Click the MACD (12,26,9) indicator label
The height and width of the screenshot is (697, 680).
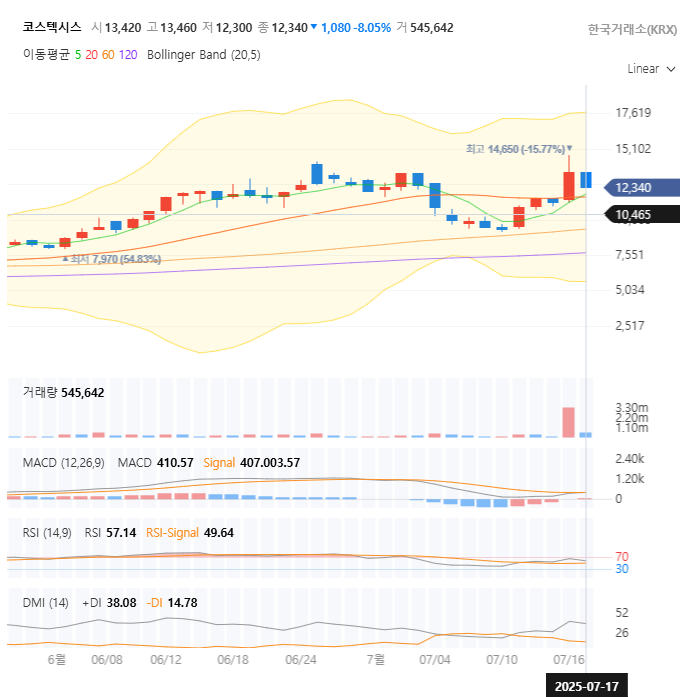point(64,463)
